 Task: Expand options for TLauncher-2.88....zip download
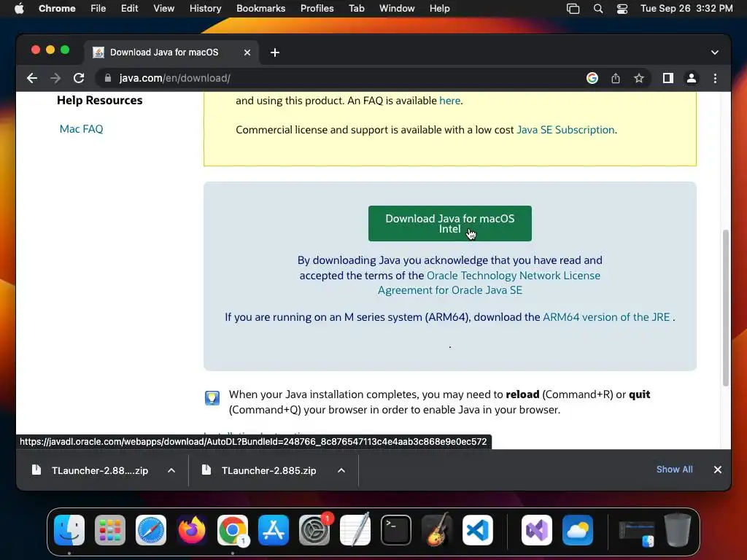pyautogui.click(x=171, y=470)
